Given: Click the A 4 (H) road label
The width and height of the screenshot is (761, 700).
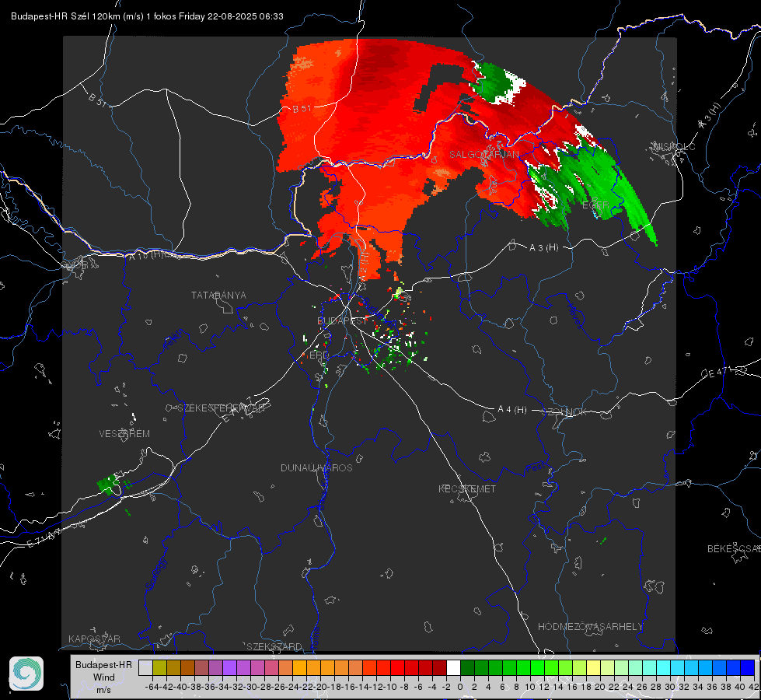Looking at the screenshot, I should tap(512, 409).
